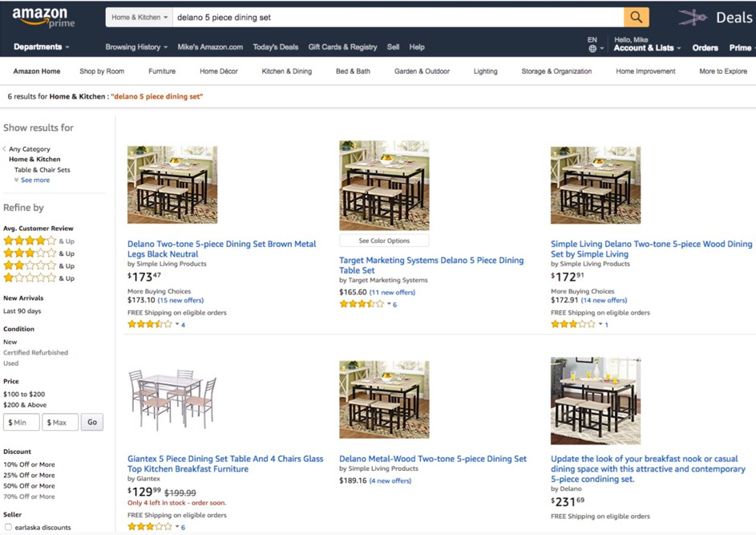Click the EN globe language icon
Viewport: 756px width, 535px height.
pyautogui.click(x=592, y=48)
